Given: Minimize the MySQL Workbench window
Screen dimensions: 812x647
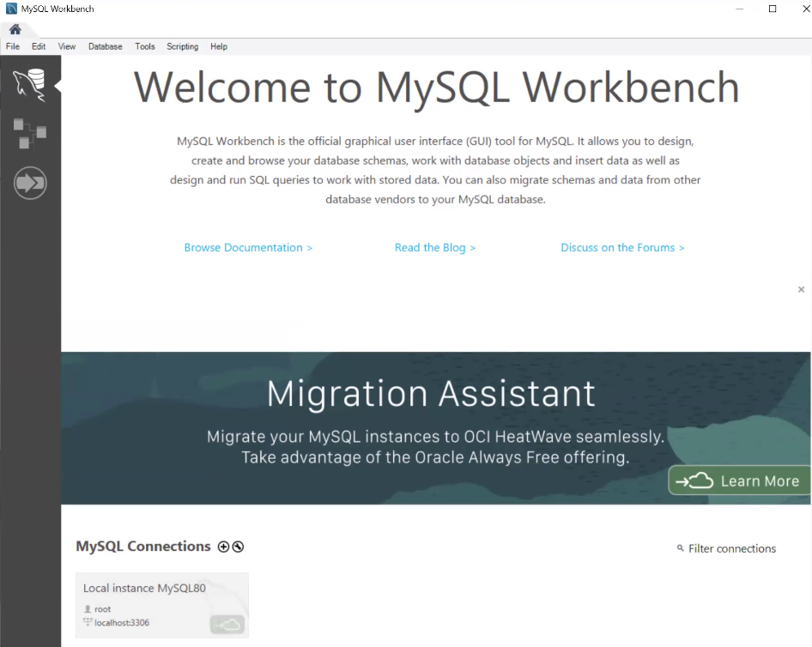Looking at the screenshot, I should pyautogui.click(x=740, y=9).
